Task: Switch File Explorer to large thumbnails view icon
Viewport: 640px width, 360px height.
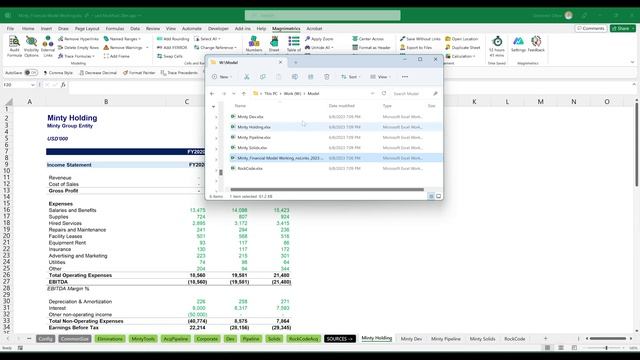Action: tap(439, 196)
